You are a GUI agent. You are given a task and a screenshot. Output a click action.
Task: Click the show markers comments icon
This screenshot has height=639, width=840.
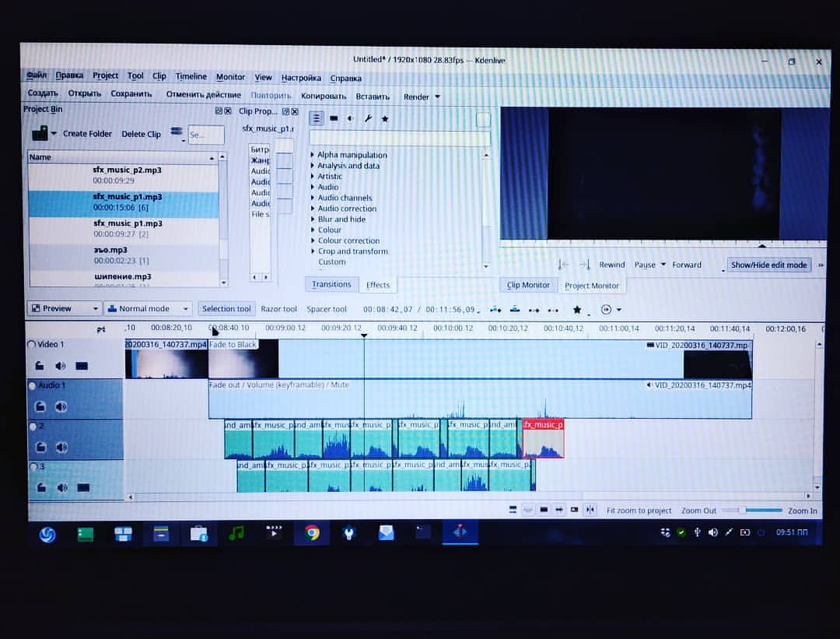(574, 510)
